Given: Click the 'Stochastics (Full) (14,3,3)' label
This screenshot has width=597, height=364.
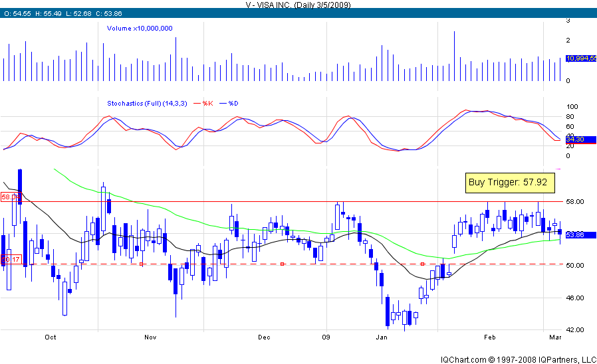Looking at the screenshot, I should tap(147, 104).
